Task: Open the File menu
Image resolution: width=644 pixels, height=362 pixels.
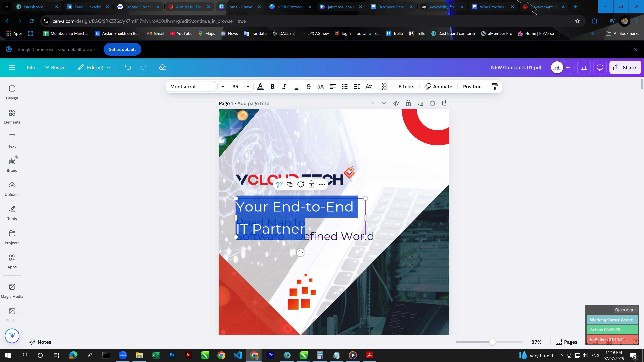Action: (31, 67)
